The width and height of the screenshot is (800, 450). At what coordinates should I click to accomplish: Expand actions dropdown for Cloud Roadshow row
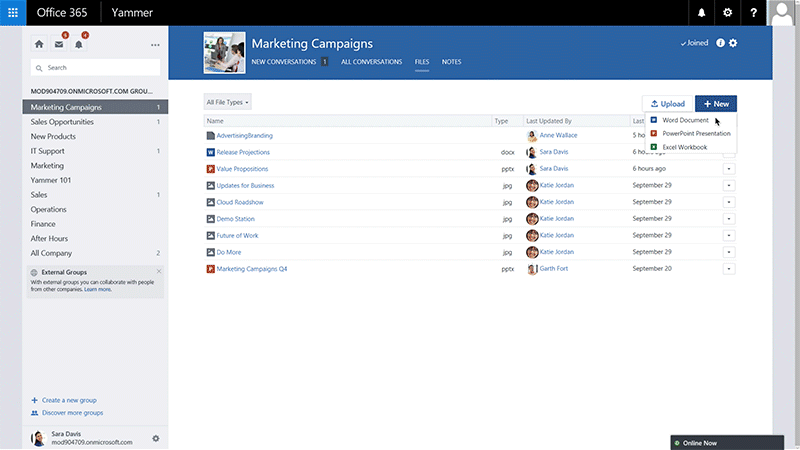(x=729, y=202)
